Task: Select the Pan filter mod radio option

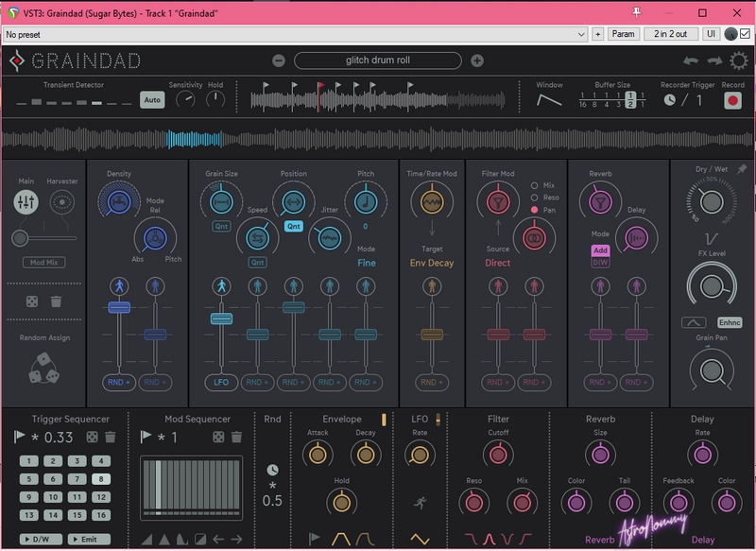Action: click(x=534, y=210)
